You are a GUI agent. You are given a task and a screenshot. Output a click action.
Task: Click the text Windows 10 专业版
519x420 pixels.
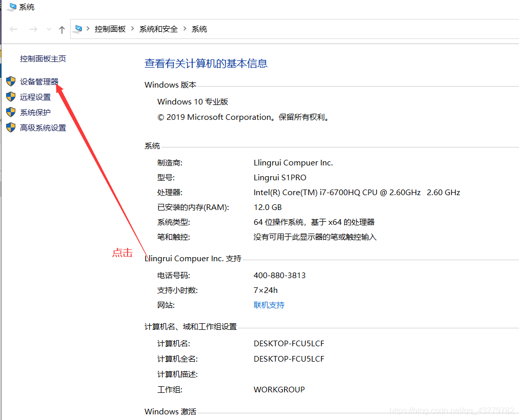[x=193, y=101]
